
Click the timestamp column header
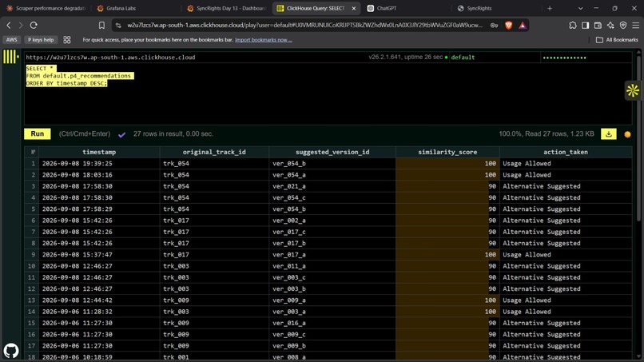point(99,152)
